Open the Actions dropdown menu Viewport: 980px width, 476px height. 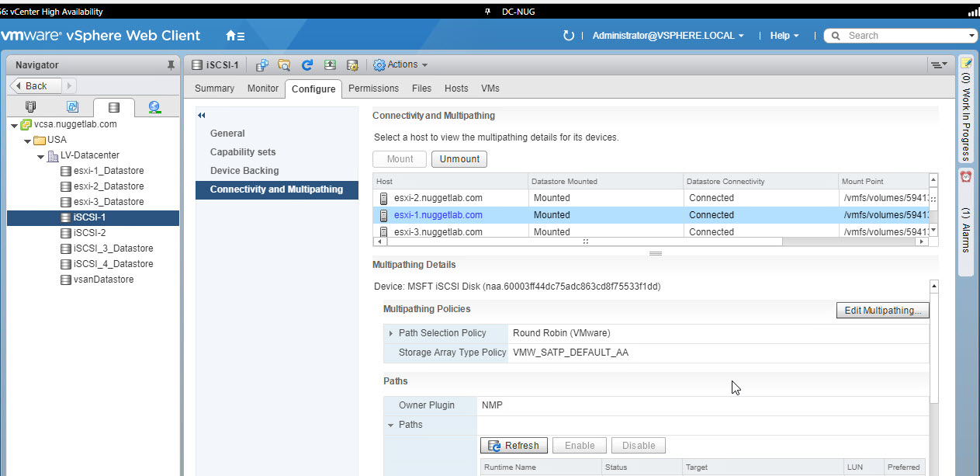tap(400, 65)
